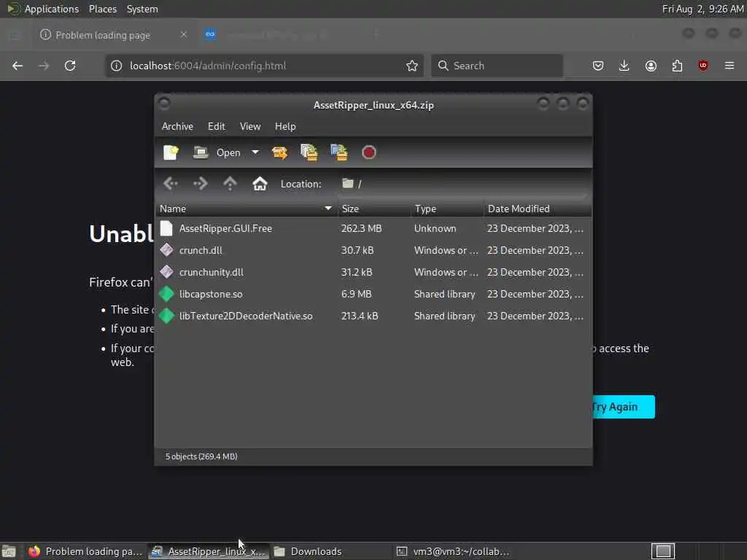Sort files by Size column header
The width and height of the screenshot is (747, 560).
[x=374, y=209]
